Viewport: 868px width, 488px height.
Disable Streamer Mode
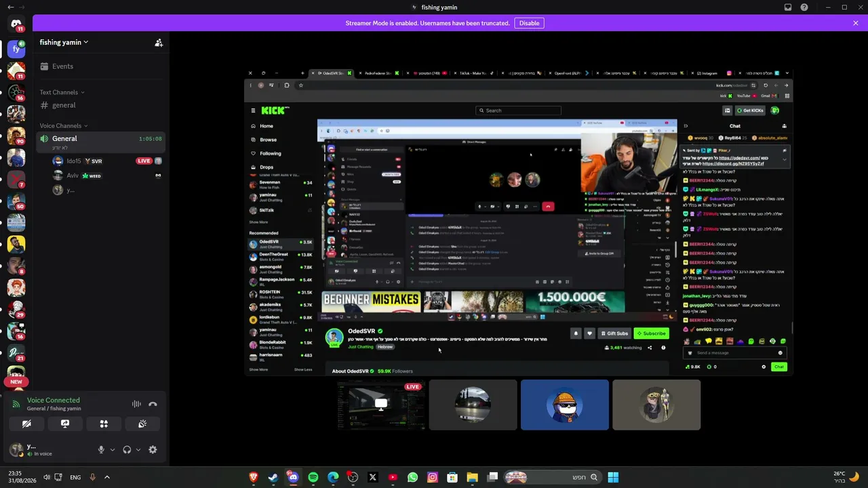(529, 23)
